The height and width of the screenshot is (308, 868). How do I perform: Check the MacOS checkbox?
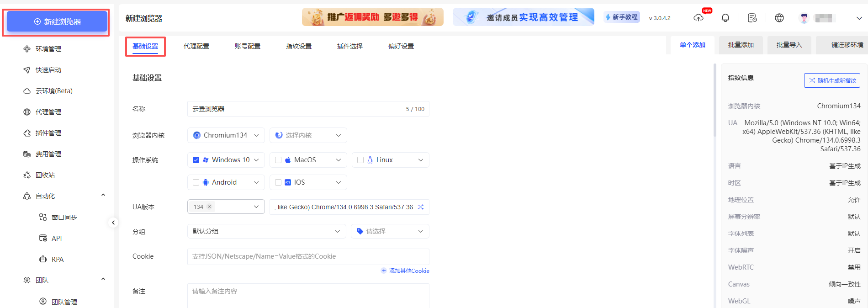pyautogui.click(x=278, y=160)
